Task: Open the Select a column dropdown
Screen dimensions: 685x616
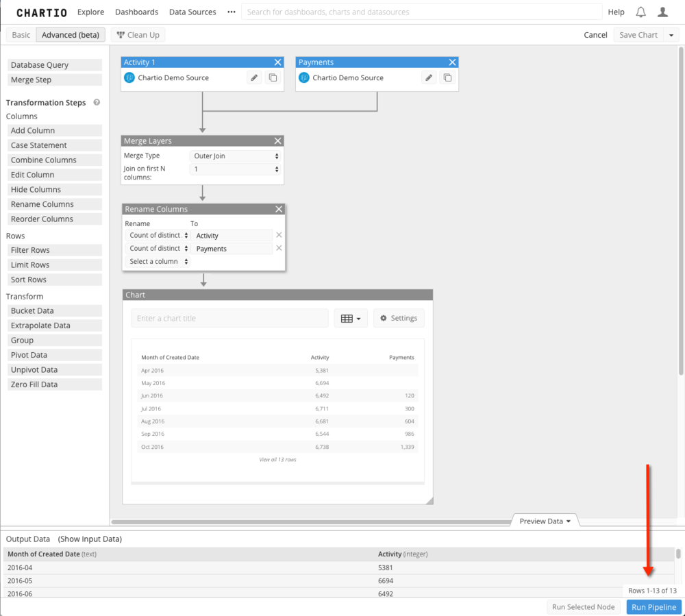Action: click(158, 262)
